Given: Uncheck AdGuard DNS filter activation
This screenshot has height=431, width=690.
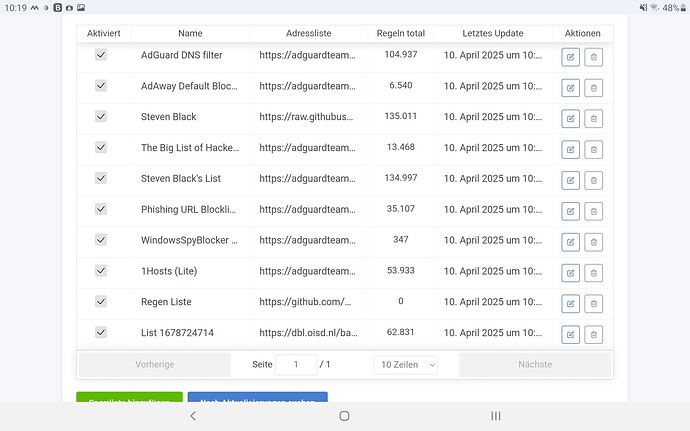Looking at the screenshot, I should point(101,55).
